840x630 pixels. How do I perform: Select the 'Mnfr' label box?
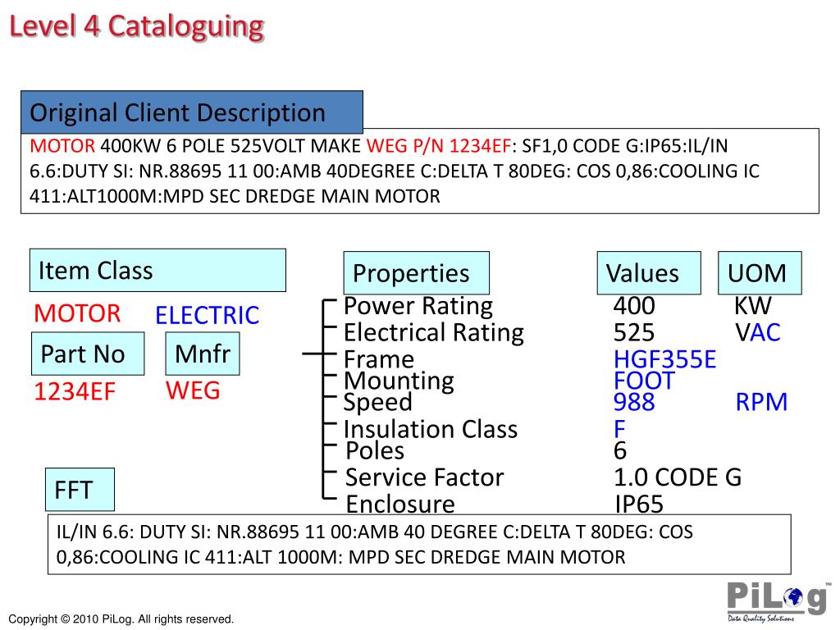point(203,354)
